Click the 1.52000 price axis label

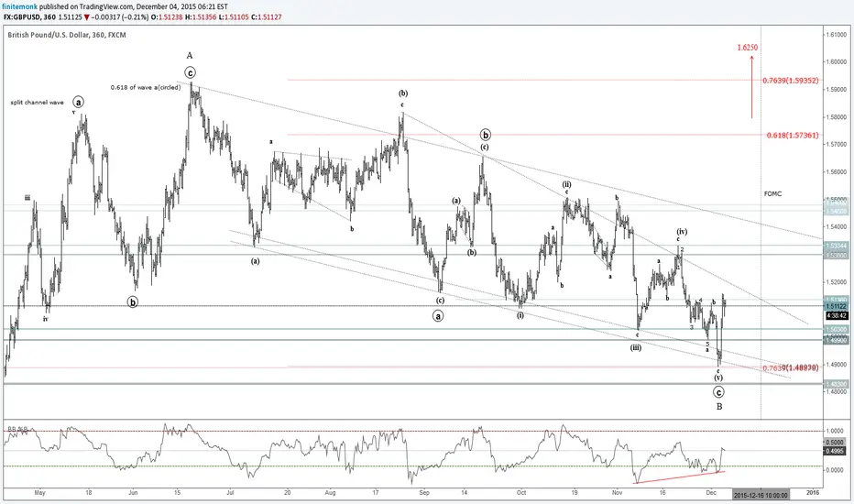pyautogui.click(x=836, y=282)
